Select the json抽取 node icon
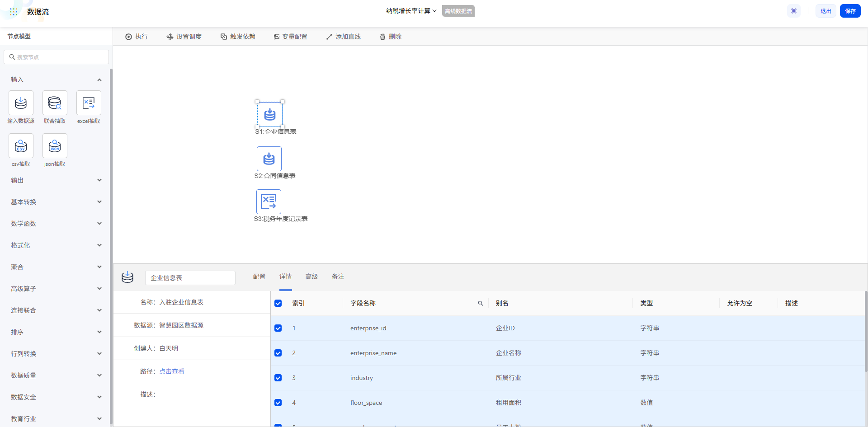This screenshot has width=868, height=427. [55, 146]
